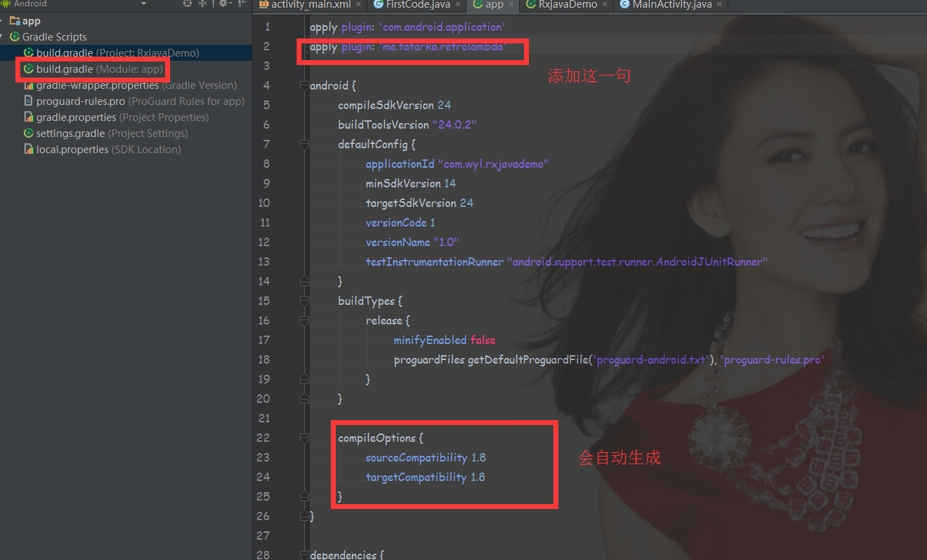
Task: Click the gradle.properties file icon
Action: (x=29, y=117)
